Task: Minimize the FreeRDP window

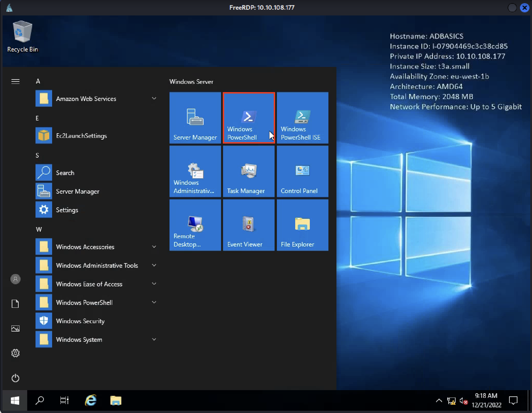Action: pyautogui.click(x=512, y=8)
